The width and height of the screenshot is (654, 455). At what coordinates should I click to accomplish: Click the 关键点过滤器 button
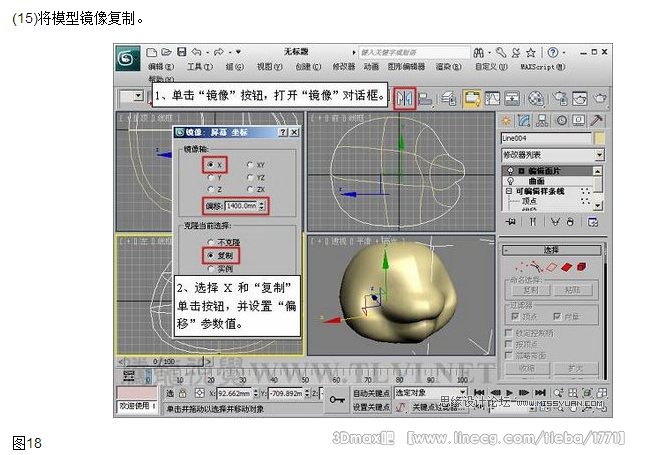(438, 407)
